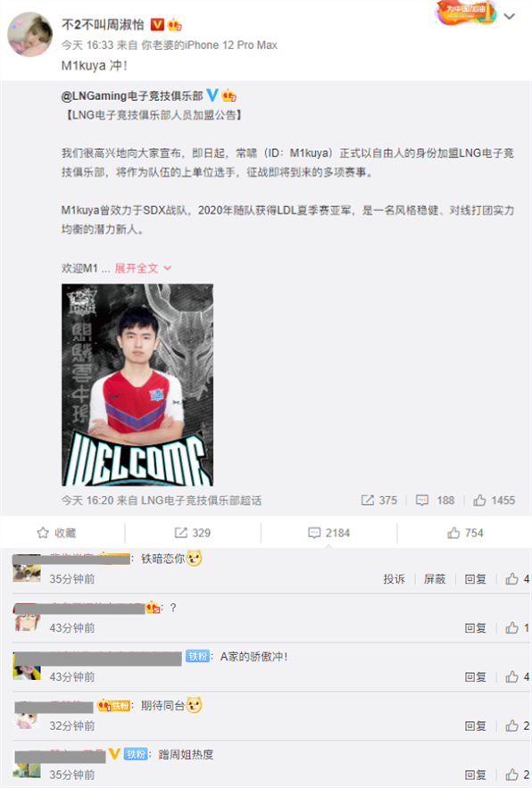Like the post with 754 likes

pyautogui.click(x=465, y=533)
